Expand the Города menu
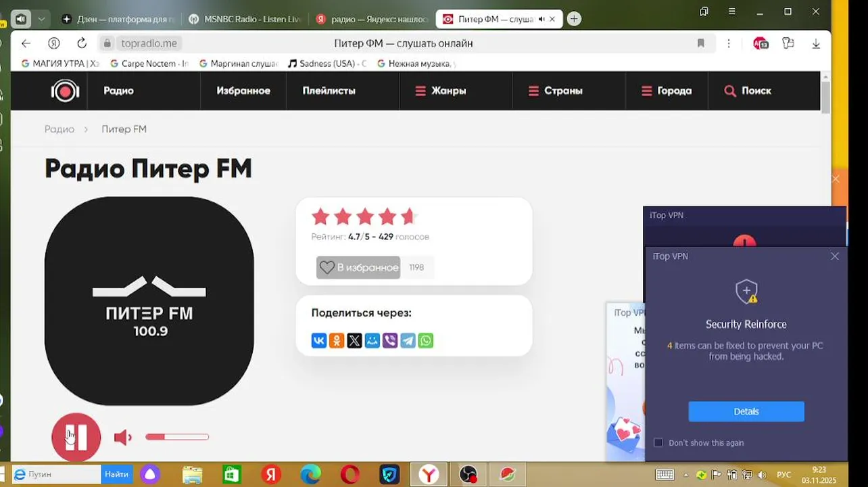The width and height of the screenshot is (868, 487). [x=667, y=91]
